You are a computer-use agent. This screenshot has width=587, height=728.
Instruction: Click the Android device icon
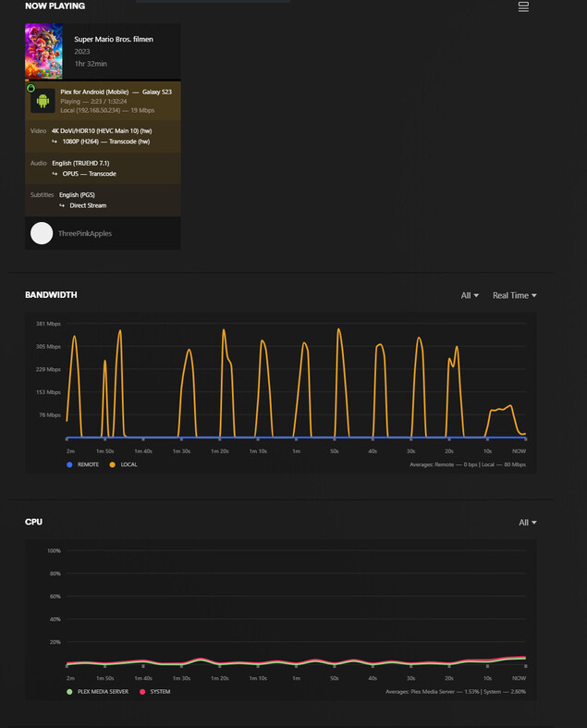pos(43,101)
